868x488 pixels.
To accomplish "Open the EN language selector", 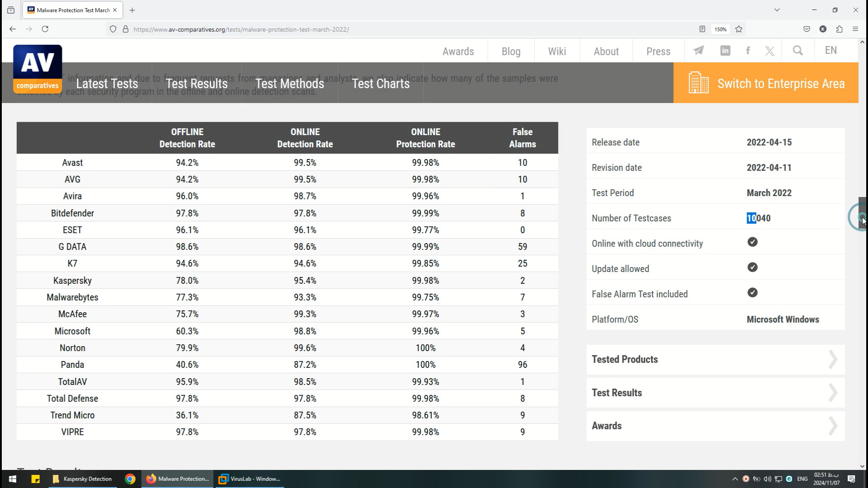I will point(831,50).
